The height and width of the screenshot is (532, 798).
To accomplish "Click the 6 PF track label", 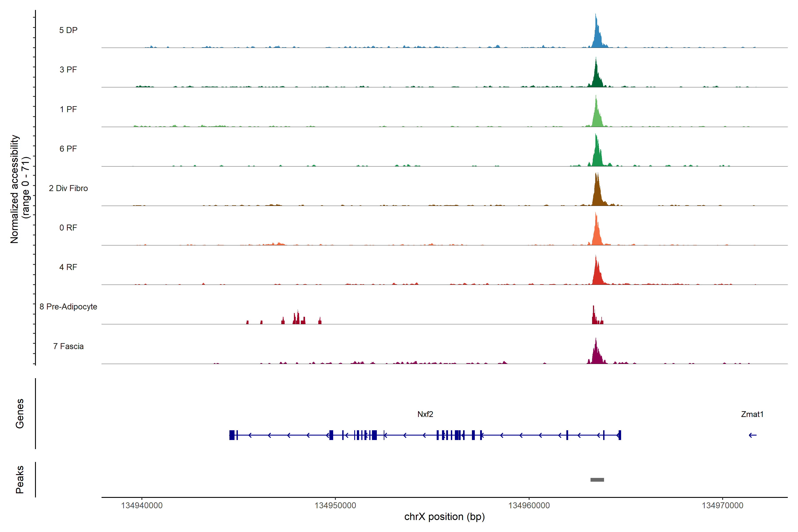I will [x=68, y=149].
